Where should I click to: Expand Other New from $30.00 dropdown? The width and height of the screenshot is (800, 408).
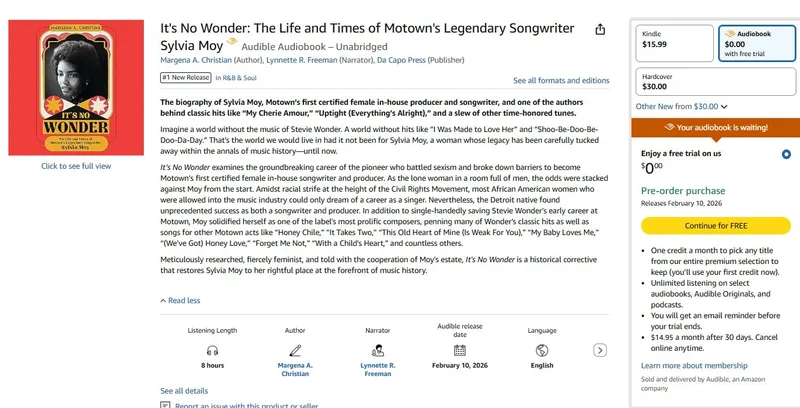(681, 107)
